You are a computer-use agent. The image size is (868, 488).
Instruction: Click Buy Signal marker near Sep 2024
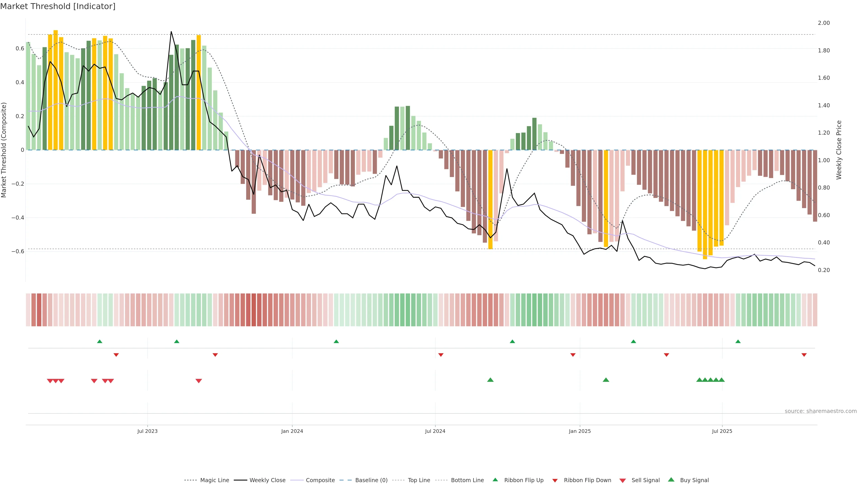(490, 380)
